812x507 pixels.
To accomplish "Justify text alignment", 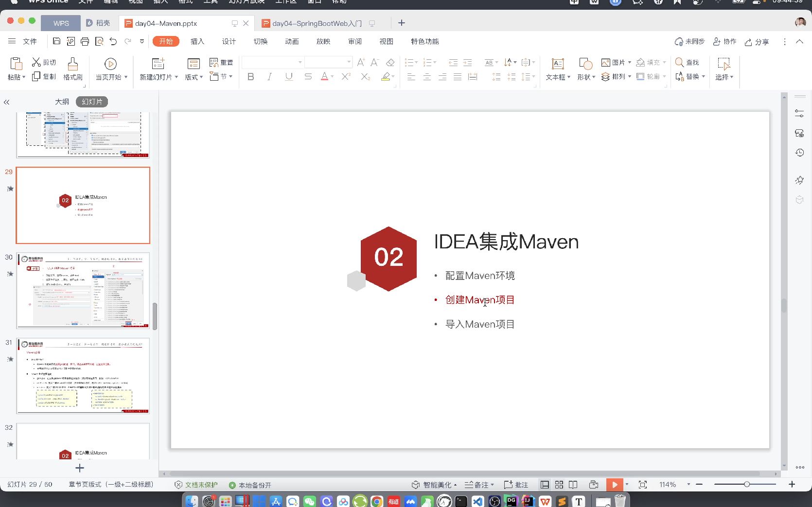I will pyautogui.click(x=458, y=77).
